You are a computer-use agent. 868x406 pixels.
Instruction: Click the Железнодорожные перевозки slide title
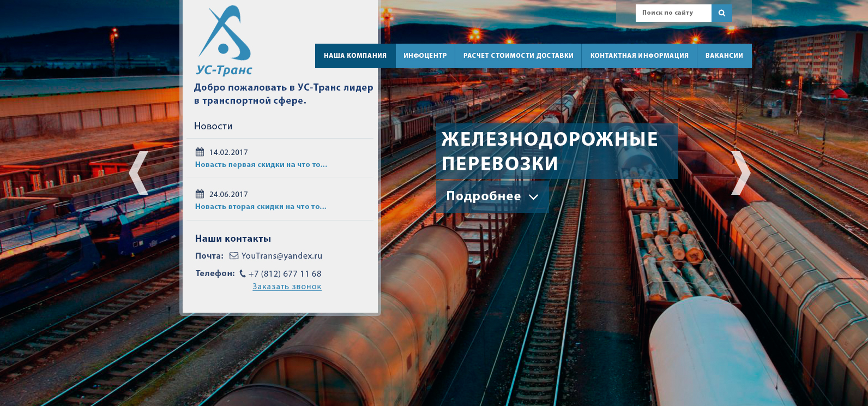coord(550,151)
